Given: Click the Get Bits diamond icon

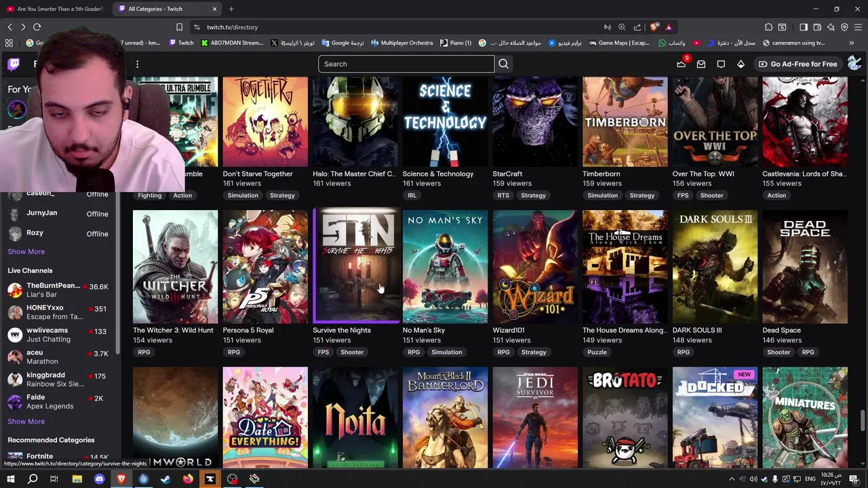Looking at the screenshot, I should pos(741,64).
